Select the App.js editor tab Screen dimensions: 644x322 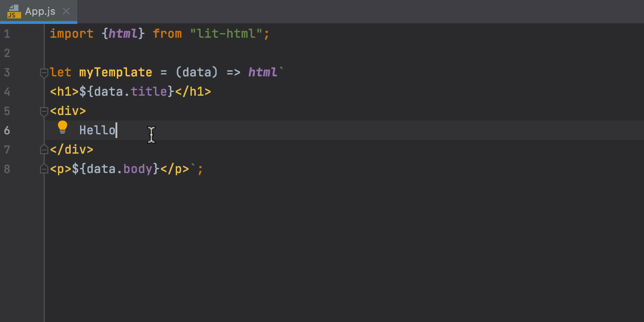pos(39,11)
